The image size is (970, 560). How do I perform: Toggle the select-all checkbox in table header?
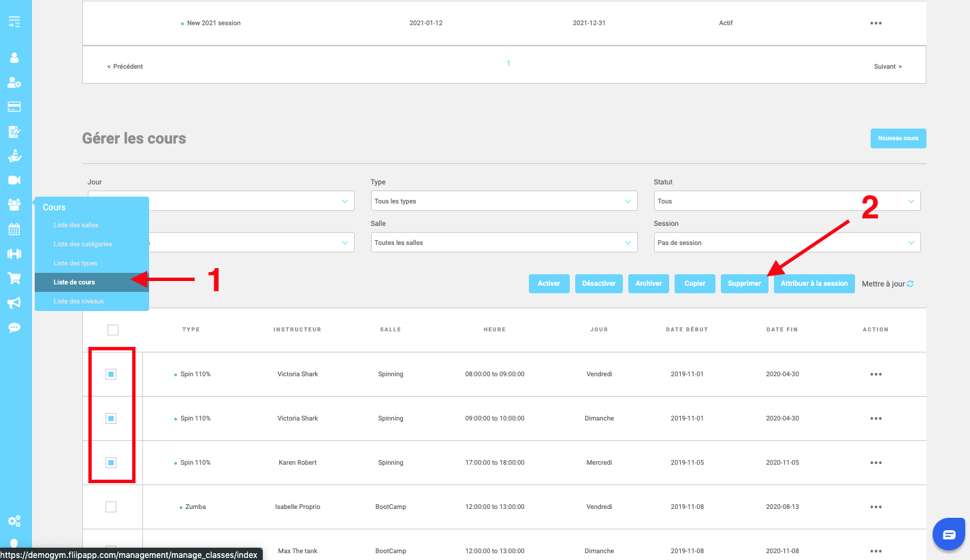113,330
